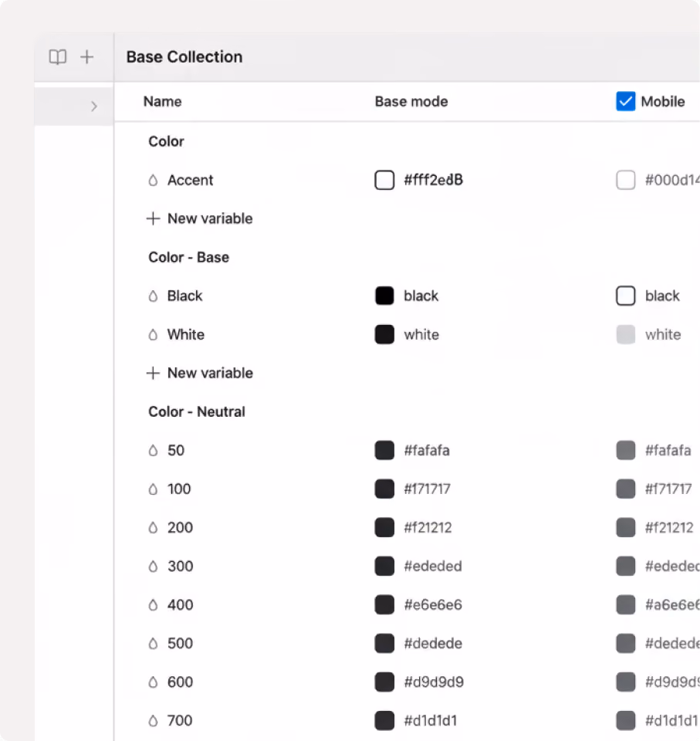This screenshot has height=741, width=700.
Task: Edit base mode #dedede value
Action: coord(433,643)
